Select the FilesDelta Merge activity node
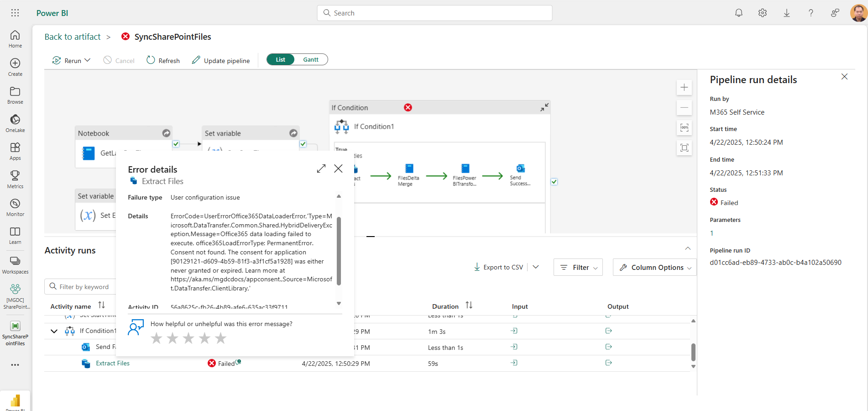Viewport: 868px width, 411px height. coord(408,175)
